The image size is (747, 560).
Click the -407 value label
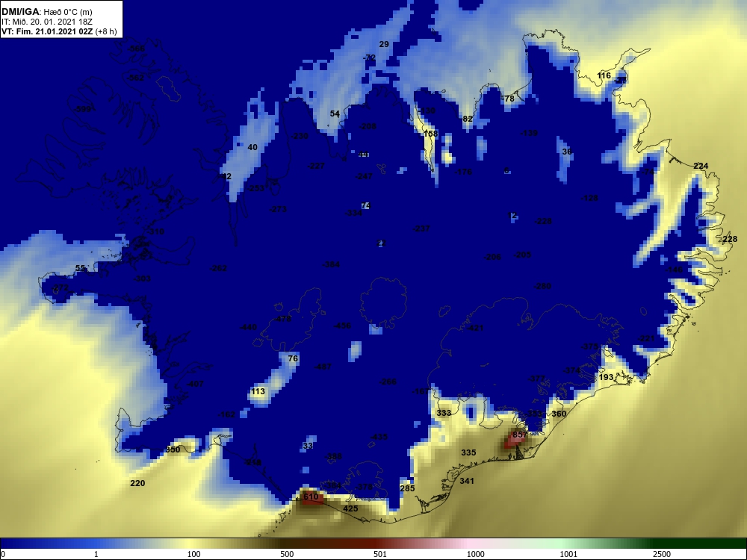(195, 384)
